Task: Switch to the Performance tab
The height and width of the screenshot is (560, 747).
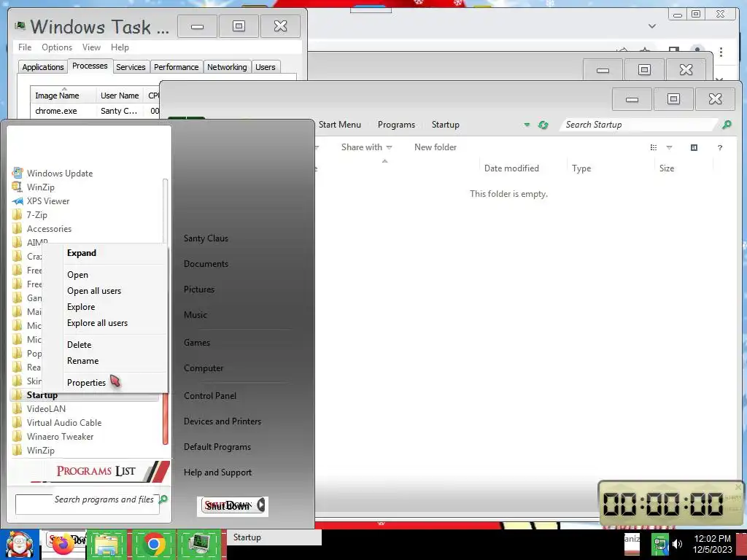Action: tap(177, 67)
